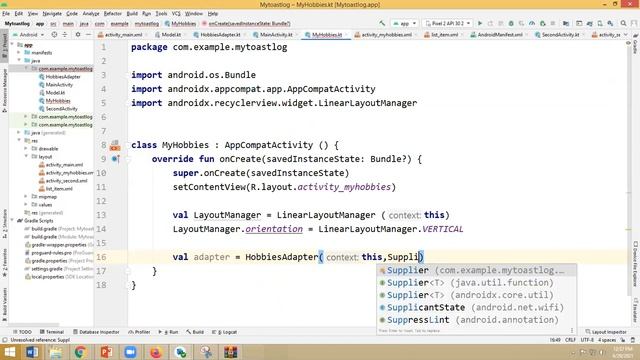640x360 pixels.
Task: Open the Logcat tool window
Action: [224, 332]
